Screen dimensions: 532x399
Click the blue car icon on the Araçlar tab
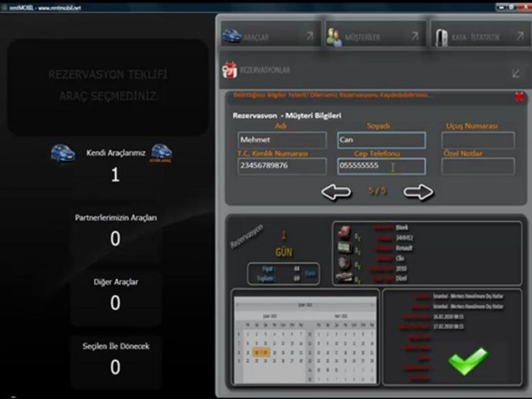click(232, 35)
